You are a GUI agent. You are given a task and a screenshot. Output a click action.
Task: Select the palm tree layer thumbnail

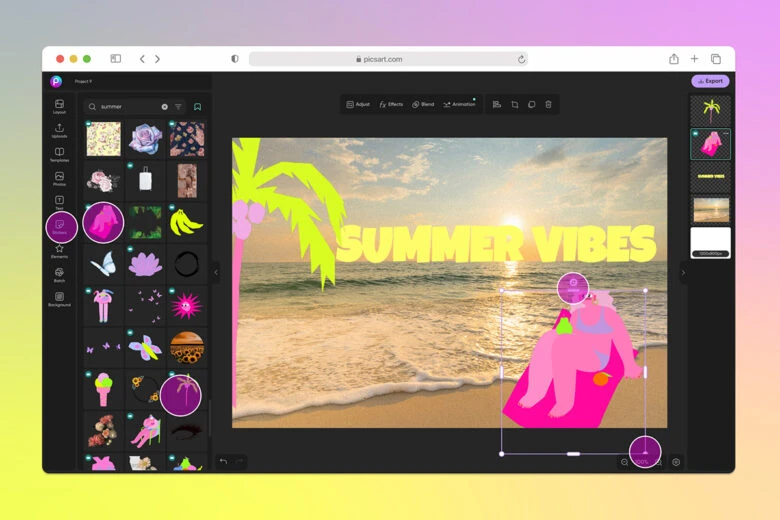pos(710,110)
